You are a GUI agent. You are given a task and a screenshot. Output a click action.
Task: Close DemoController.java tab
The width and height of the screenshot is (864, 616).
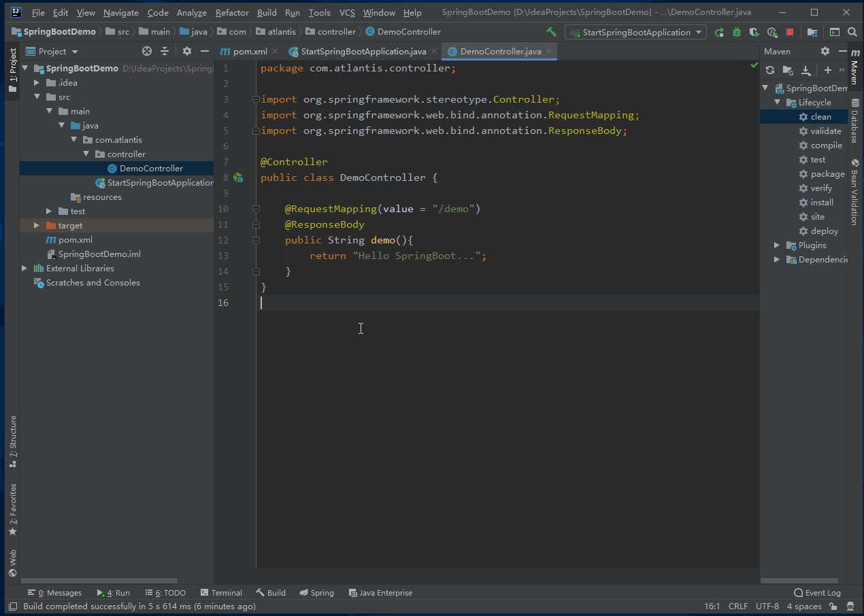click(x=549, y=51)
